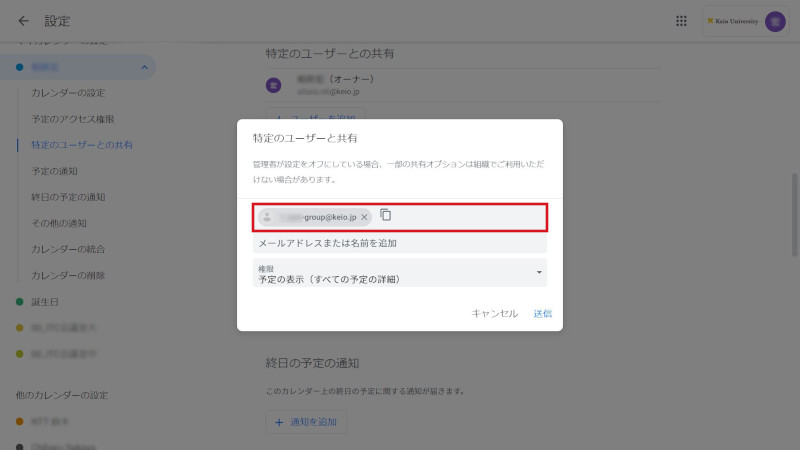The height and width of the screenshot is (450, 800).
Task: Click the copy icon beside the email chip
Action: [386, 216]
